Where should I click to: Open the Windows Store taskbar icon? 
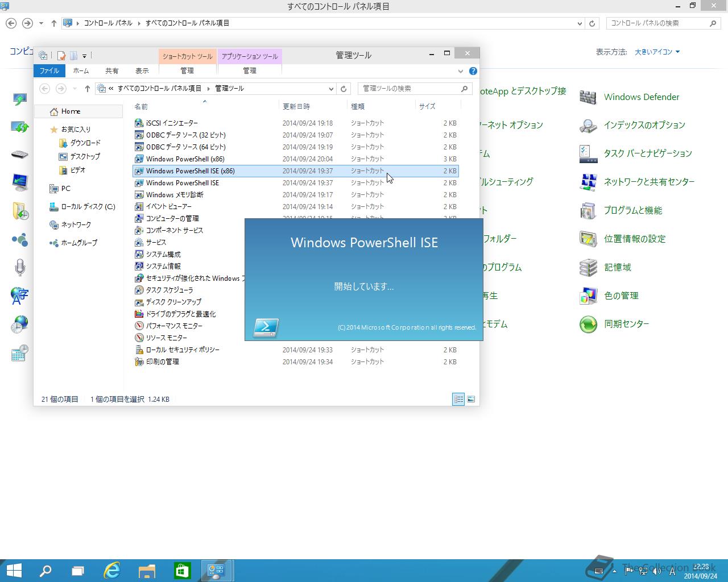click(x=182, y=571)
